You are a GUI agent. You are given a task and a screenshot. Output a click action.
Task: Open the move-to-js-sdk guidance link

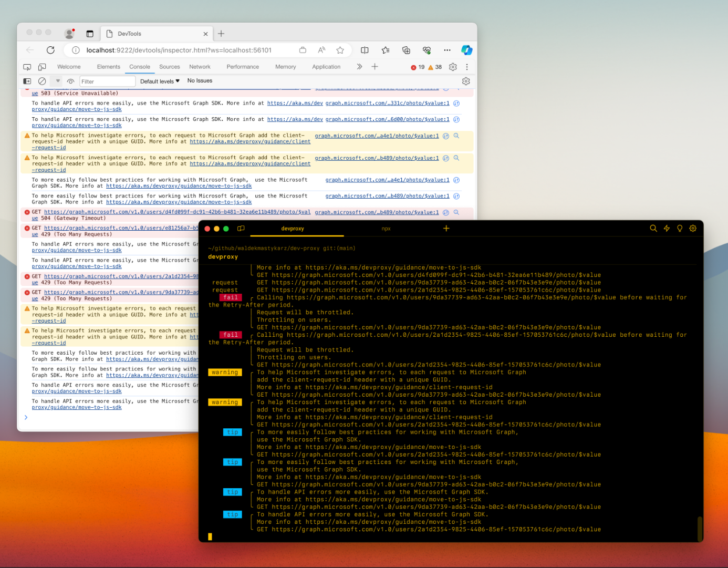pos(179,185)
